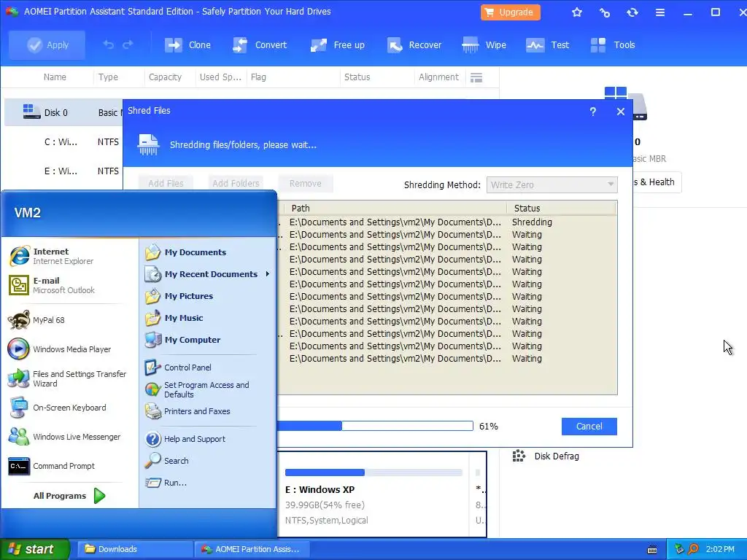Click the on-screen keyboard tray icon

pos(652,550)
